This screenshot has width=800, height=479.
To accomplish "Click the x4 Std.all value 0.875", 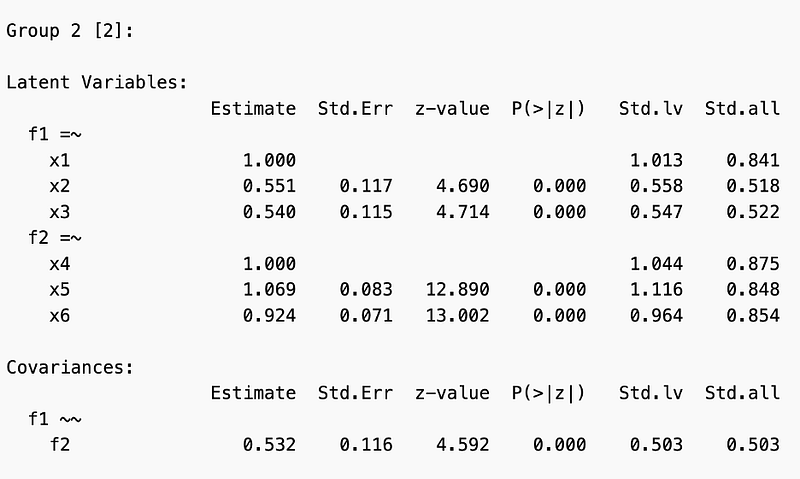I will pyautogui.click(x=753, y=264).
